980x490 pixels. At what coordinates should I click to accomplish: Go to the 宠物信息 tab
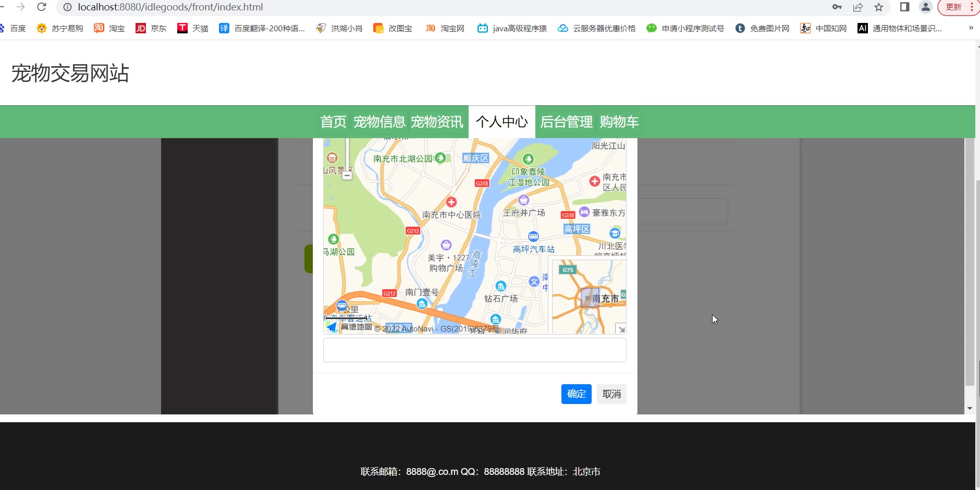point(379,122)
